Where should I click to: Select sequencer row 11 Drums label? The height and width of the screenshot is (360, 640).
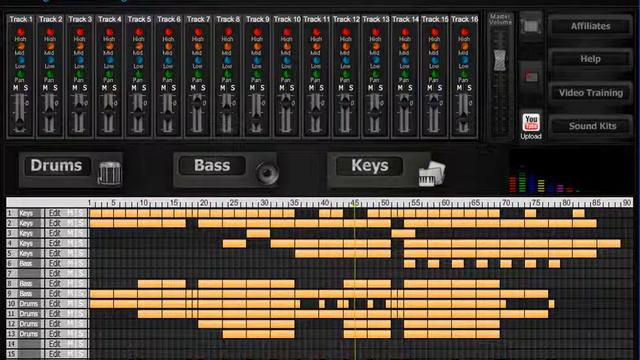point(29,313)
